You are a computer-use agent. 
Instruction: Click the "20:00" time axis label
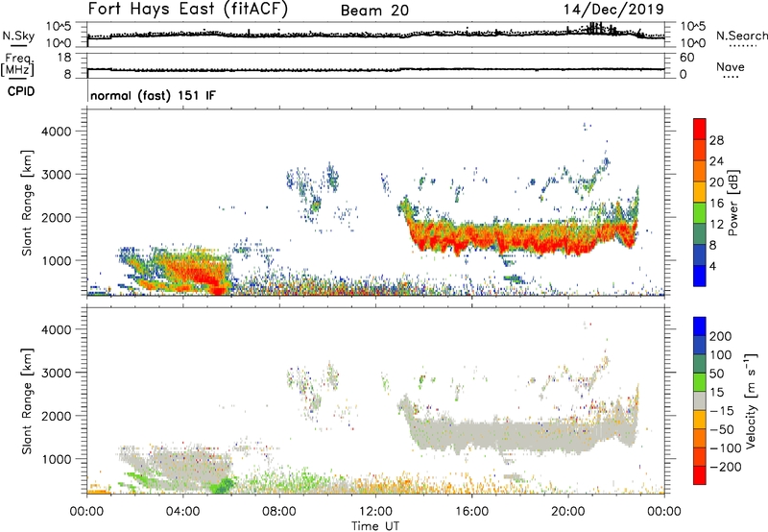[x=567, y=512]
